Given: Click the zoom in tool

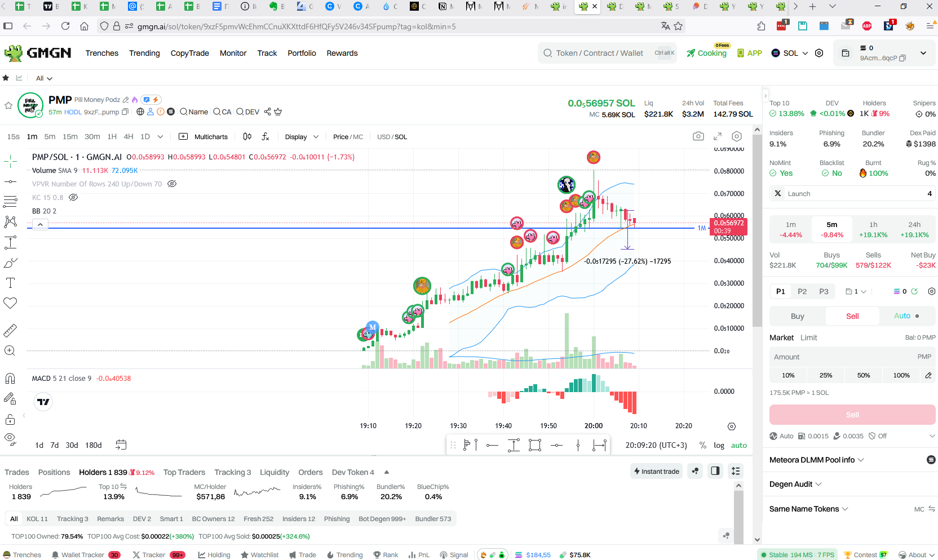Looking at the screenshot, I should point(10,350).
